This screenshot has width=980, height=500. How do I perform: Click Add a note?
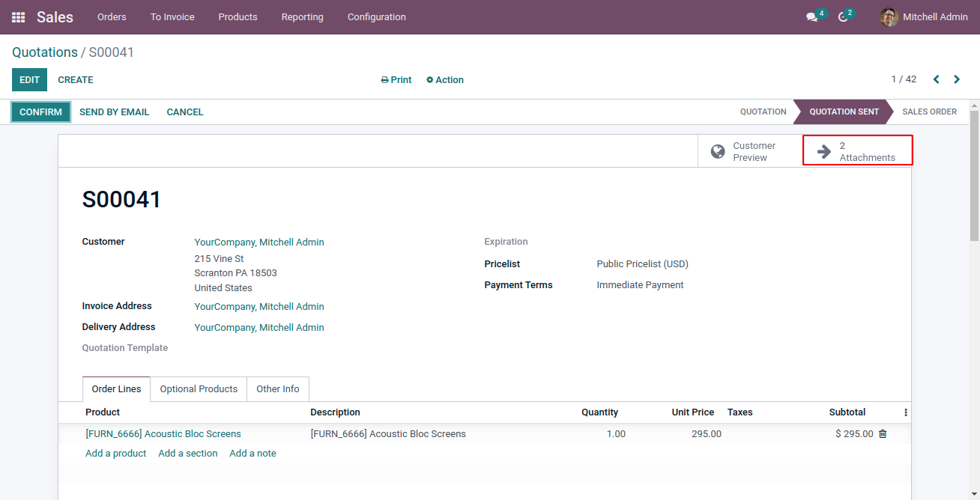click(x=252, y=454)
